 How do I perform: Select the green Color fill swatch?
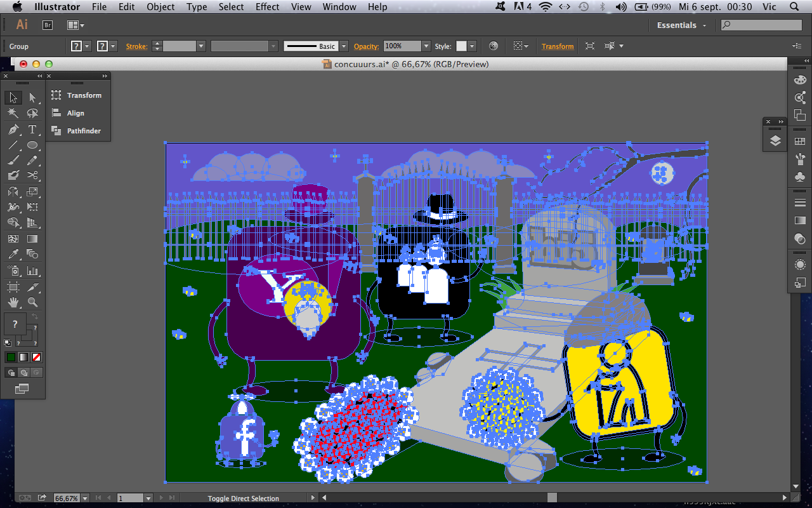coord(11,358)
